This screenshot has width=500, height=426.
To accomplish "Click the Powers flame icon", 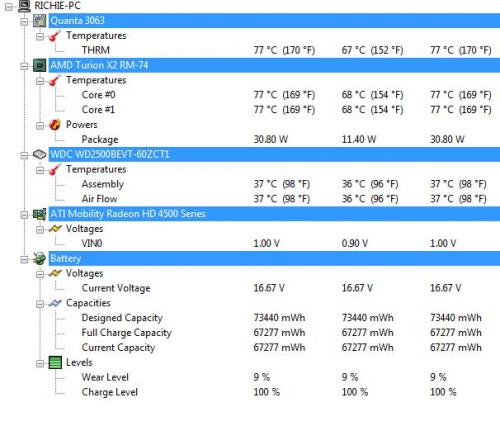I will click(x=55, y=125).
